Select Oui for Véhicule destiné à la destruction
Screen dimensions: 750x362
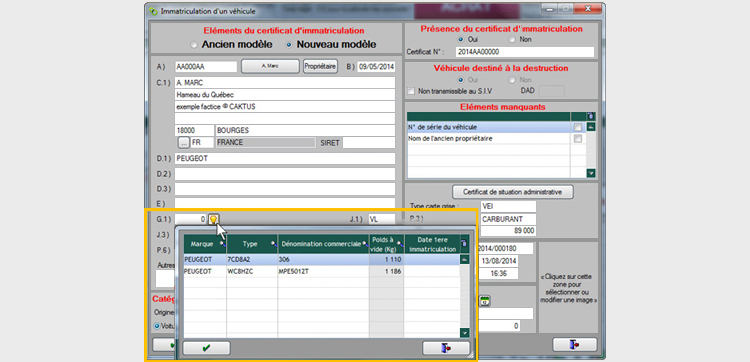(461, 80)
